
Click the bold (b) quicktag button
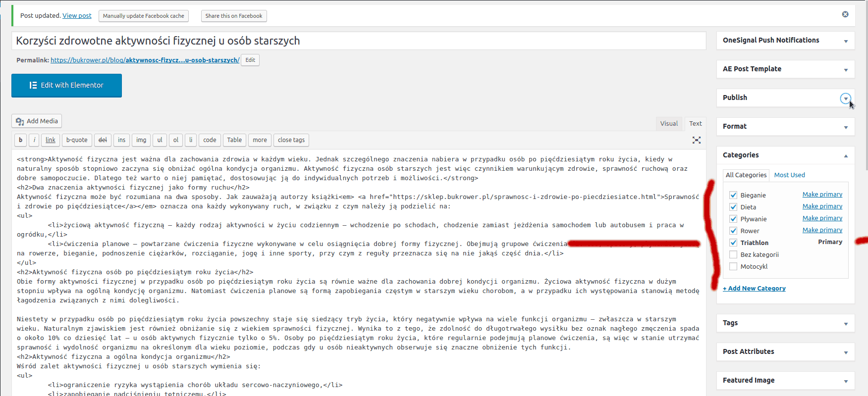(20, 140)
